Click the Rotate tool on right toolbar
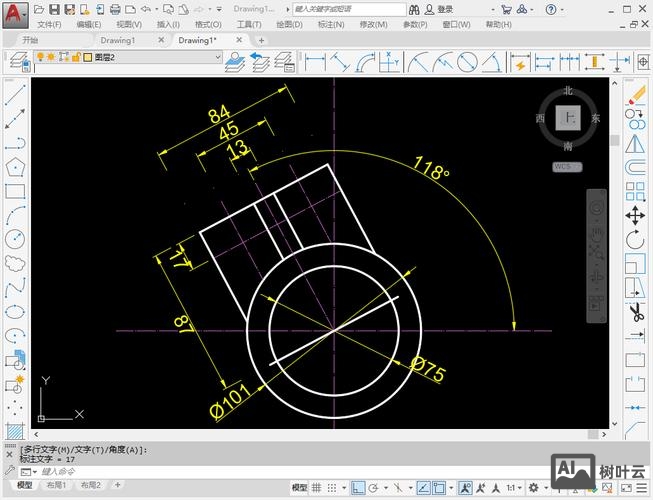The image size is (653, 500). (x=635, y=240)
